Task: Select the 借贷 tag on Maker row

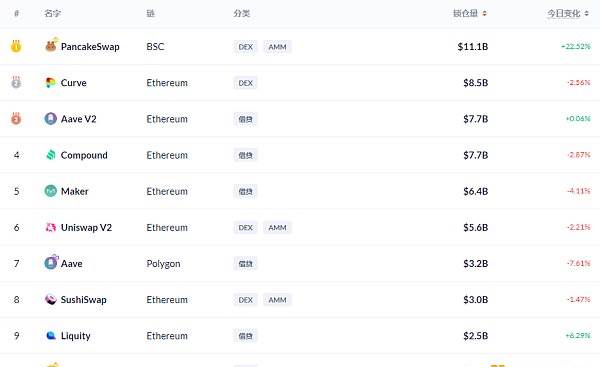Action: [x=245, y=191]
